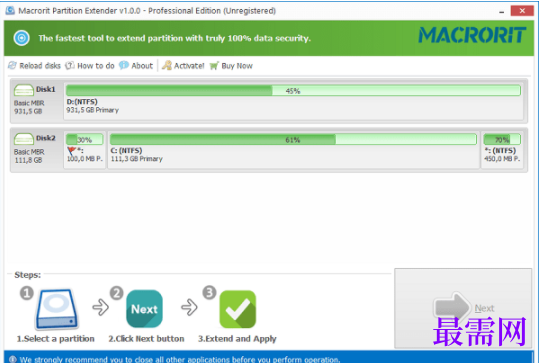Click the 70% usage bar
Image resolution: width=545 pixels, height=363 pixels.
point(502,140)
